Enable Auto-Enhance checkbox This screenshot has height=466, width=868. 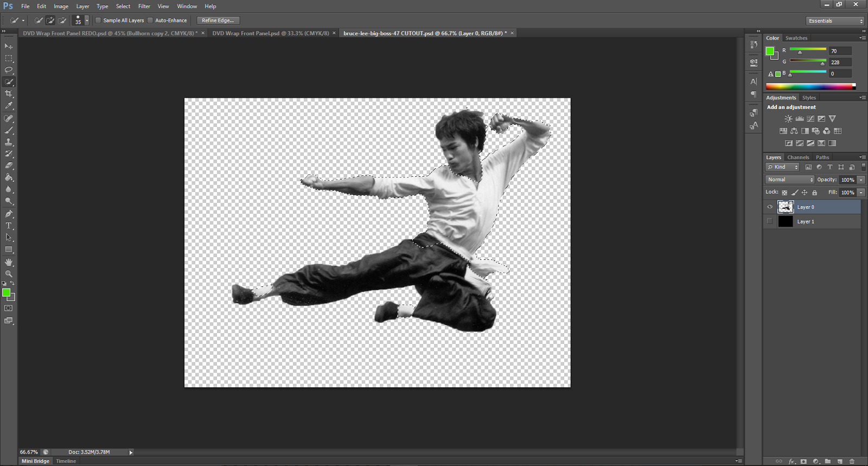[150, 20]
